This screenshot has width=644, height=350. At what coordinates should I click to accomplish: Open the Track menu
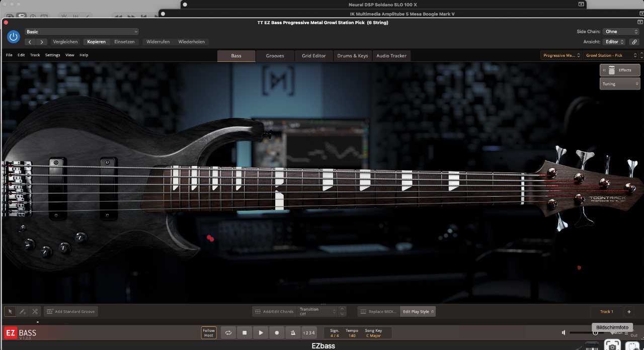(35, 55)
